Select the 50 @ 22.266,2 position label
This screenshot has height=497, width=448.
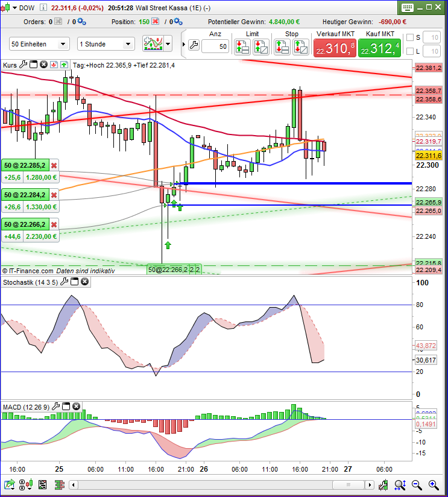pos(25,224)
